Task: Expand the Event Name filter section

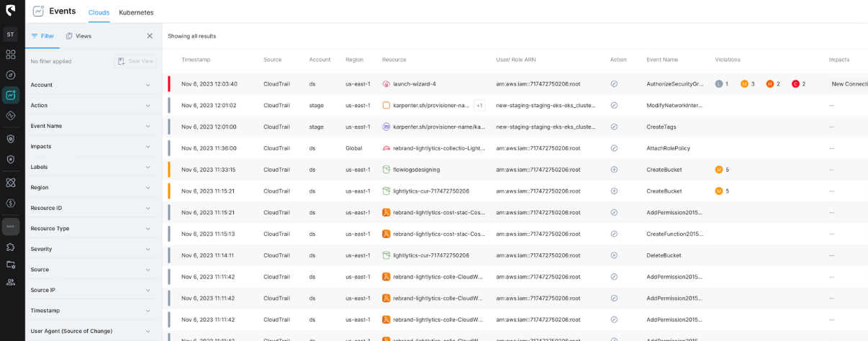Action: coord(91,126)
